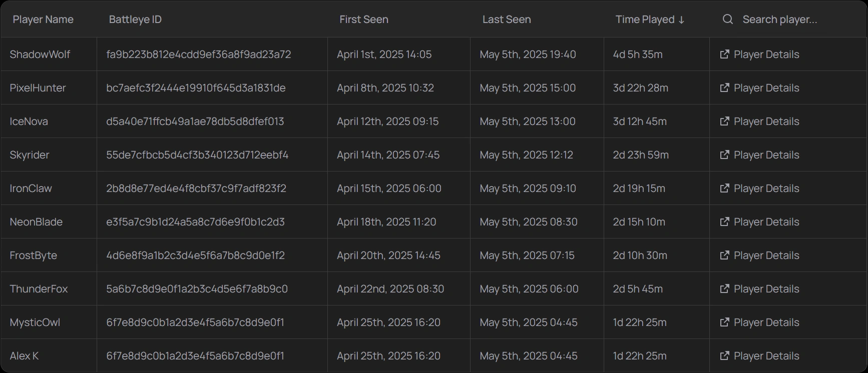This screenshot has width=868, height=373.
Task: Click the Battleye ID column header
Action: click(x=135, y=19)
